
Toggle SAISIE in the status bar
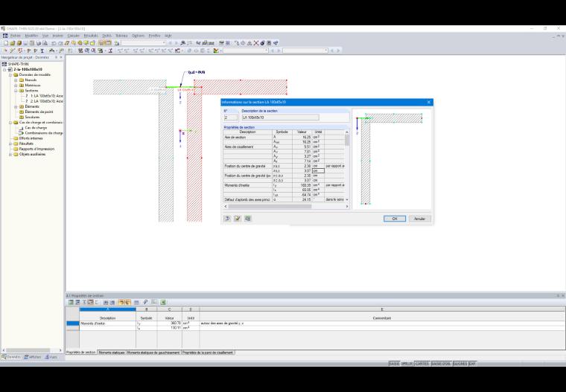point(394,364)
